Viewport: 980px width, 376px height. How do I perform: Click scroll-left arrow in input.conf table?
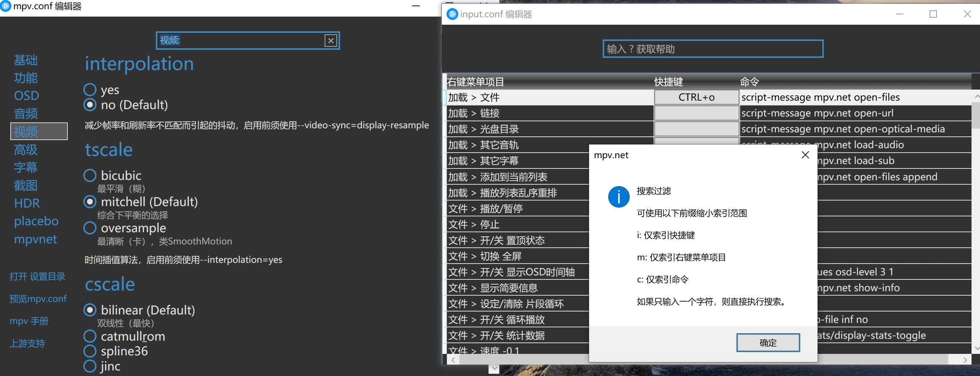tap(453, 360)
